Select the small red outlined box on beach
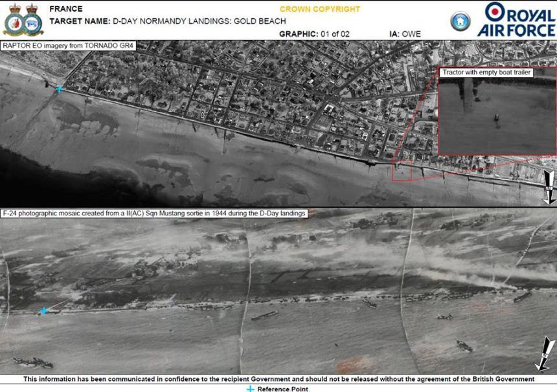Viewport: 557px width, 392px height. [402, 171]
